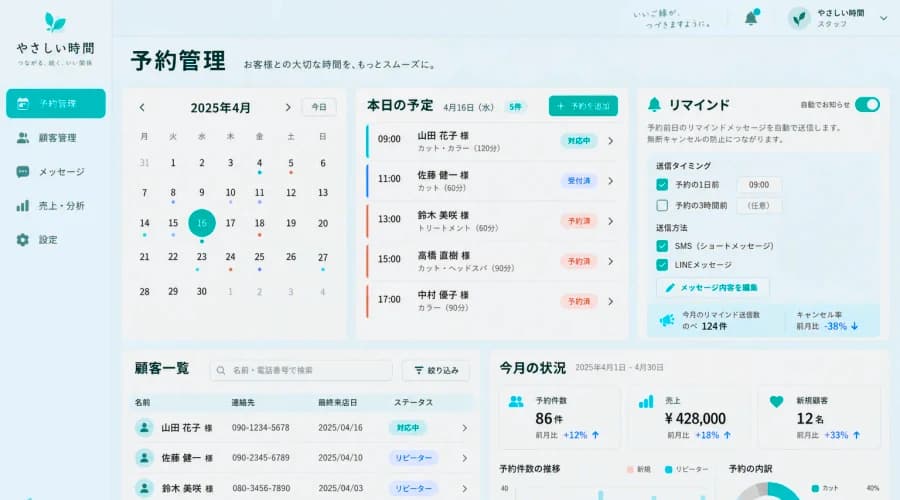Open 鈴木 美咲 customer row chevron

pos(464,489)
